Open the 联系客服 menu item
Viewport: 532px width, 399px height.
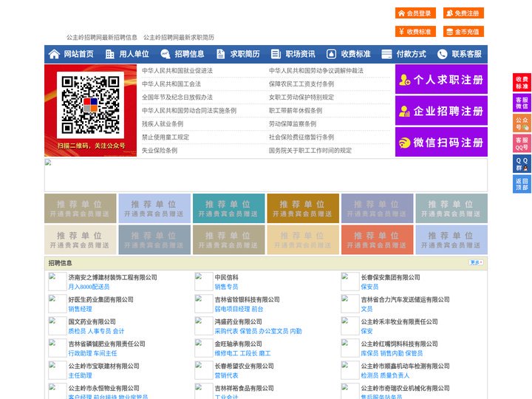[x=466, y=54]
